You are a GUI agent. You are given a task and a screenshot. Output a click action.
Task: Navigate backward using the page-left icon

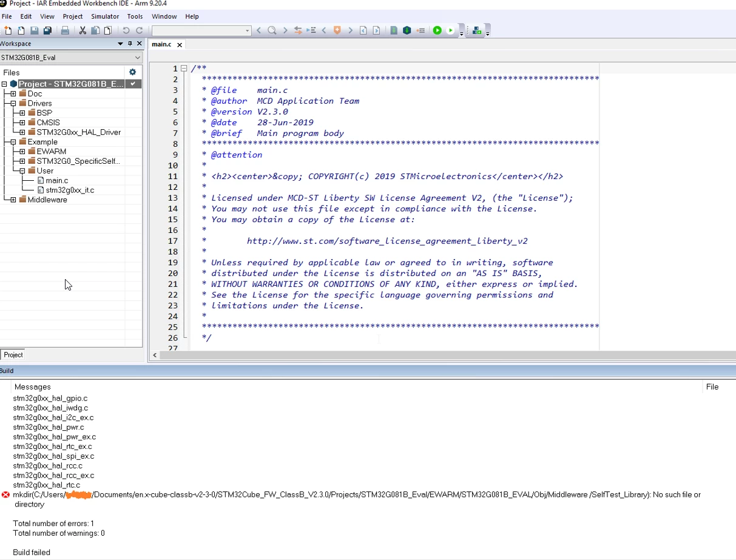363,30
